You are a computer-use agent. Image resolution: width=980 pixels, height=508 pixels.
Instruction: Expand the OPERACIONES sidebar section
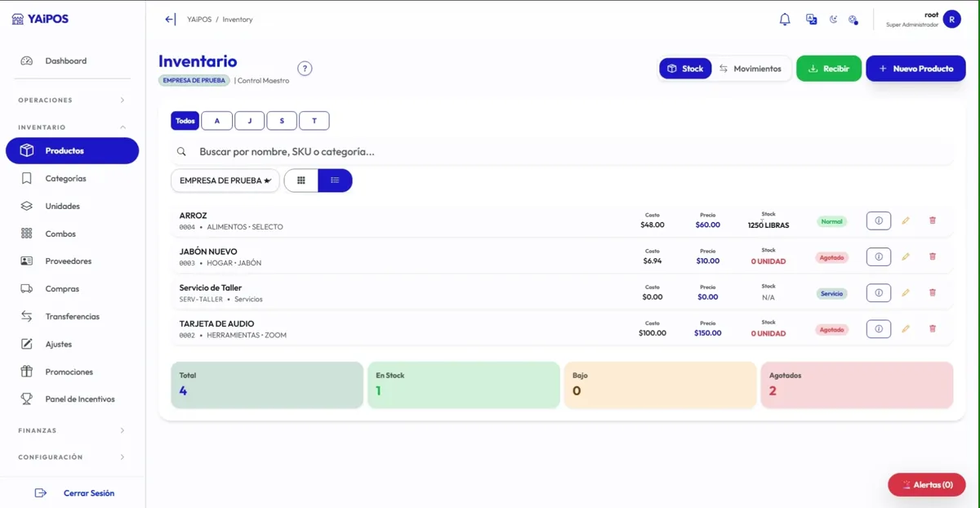tap(73, 100)
